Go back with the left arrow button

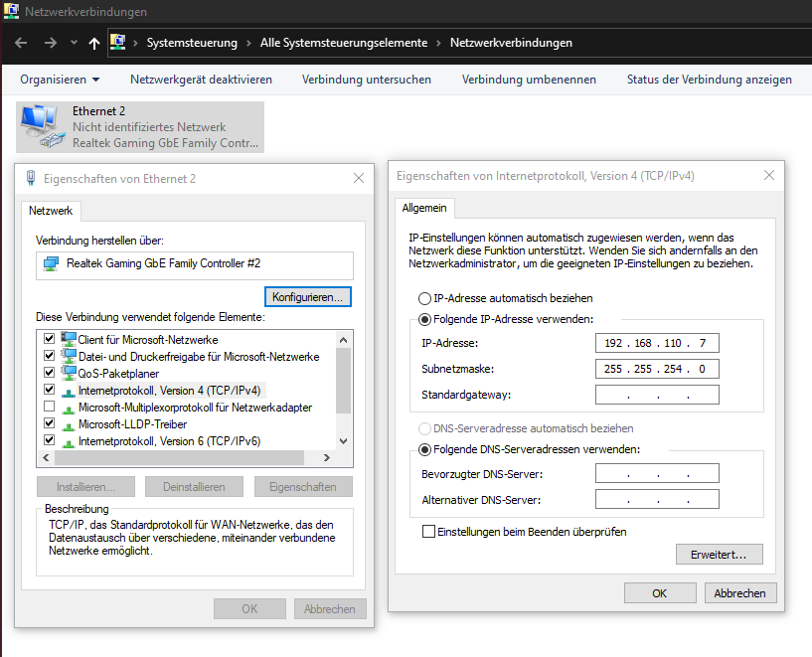point(21,43)
